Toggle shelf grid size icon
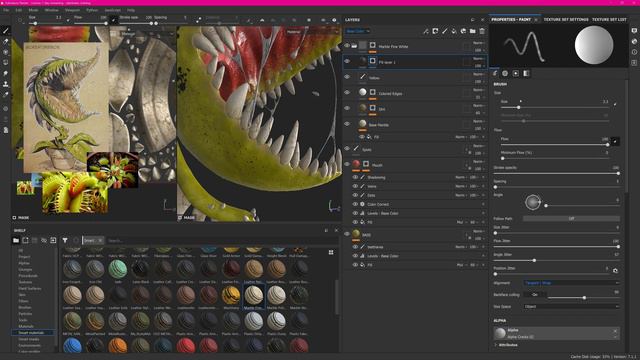This screenshot has height=360, width=640. (331, 253)
